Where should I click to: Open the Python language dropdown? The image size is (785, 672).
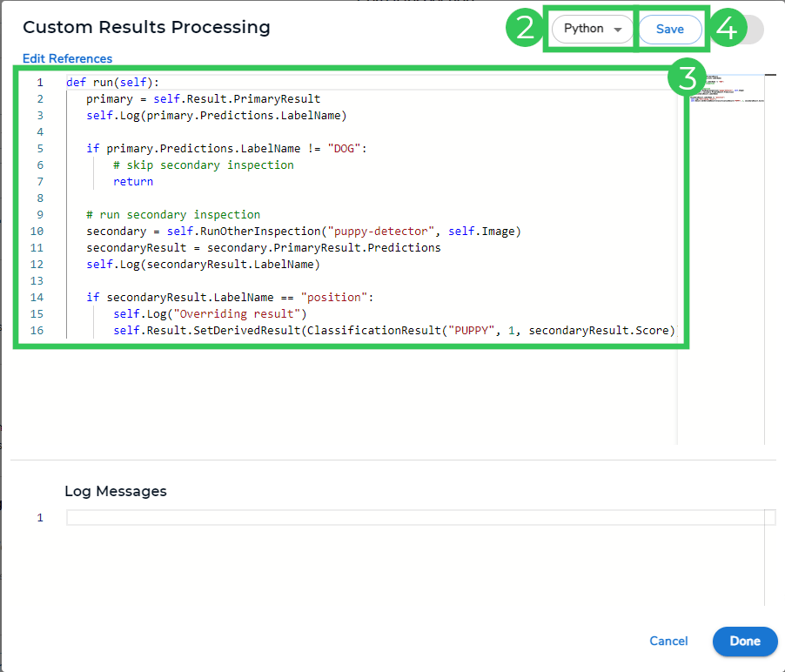[593, 29]
